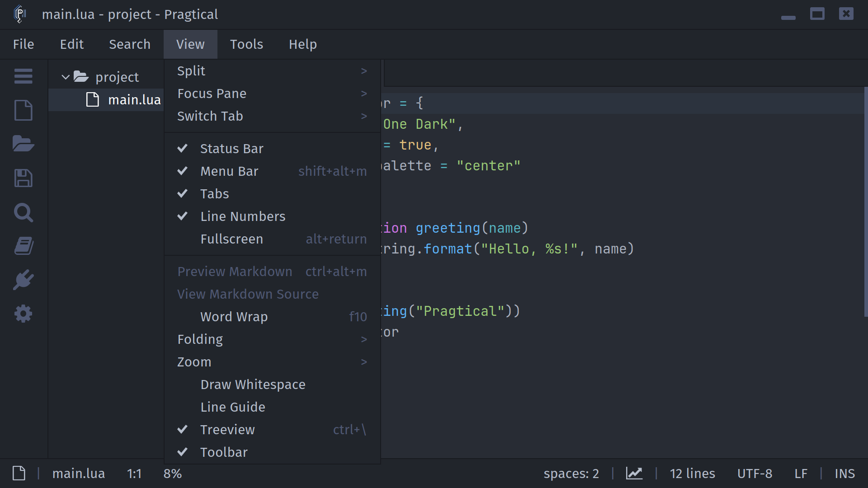
Task: Expand the Focus Pane submenu
Action: (x=272, y=94)
